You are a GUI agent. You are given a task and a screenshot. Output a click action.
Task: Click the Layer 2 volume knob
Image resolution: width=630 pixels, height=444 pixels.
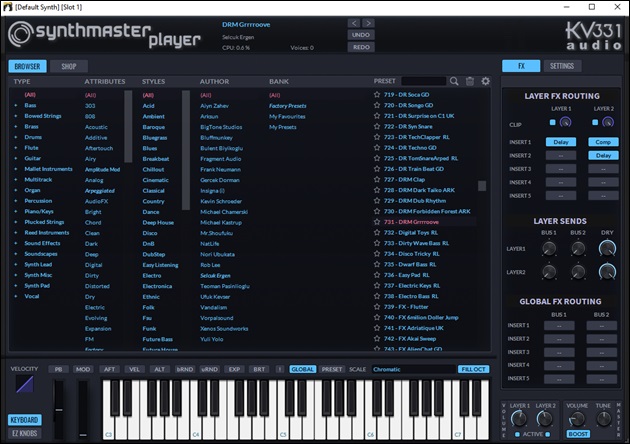coord(544,419)
